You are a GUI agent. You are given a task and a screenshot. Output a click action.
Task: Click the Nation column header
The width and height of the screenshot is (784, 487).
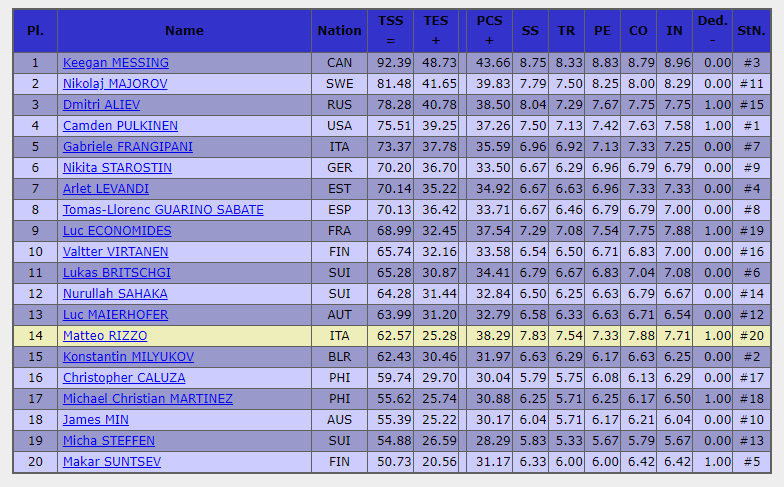(x=339, y=30)
